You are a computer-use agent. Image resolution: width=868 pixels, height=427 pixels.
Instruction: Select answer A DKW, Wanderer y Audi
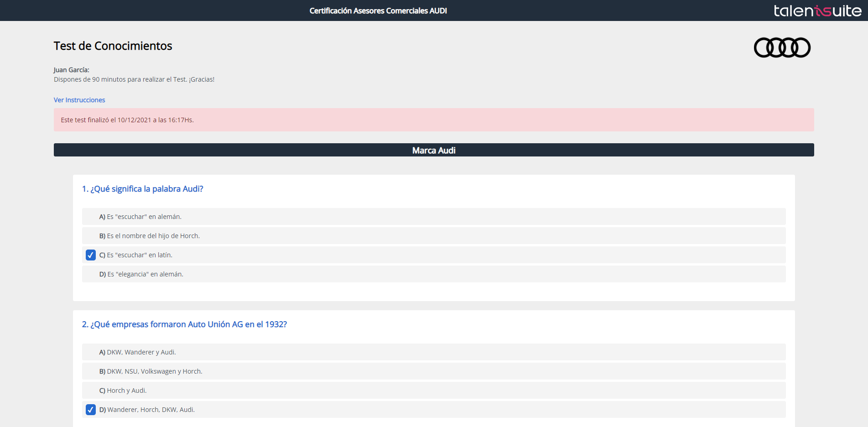pos(434,352)
